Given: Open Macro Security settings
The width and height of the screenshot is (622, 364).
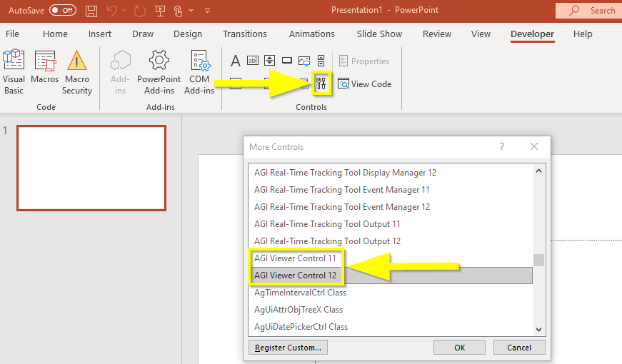Looking at the screenshot, I should click(x=77, y=72).
